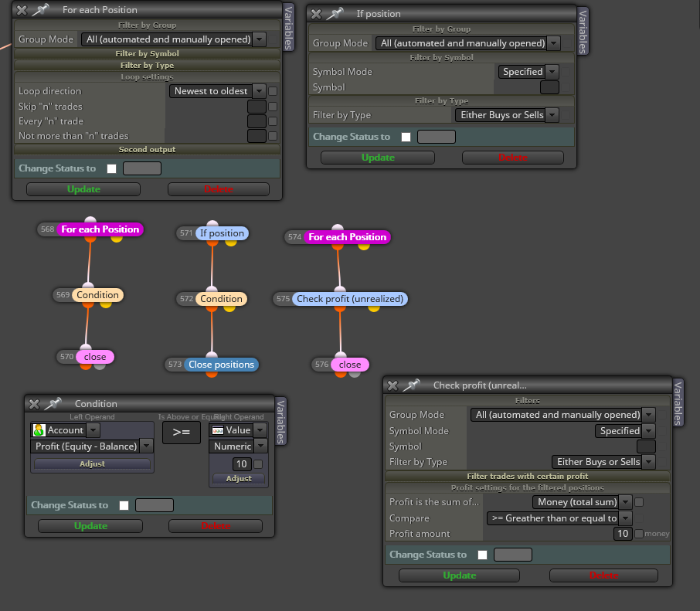Pin the For each Position panel
Viewport: 700px width, 611px height.
click(41, 9)
